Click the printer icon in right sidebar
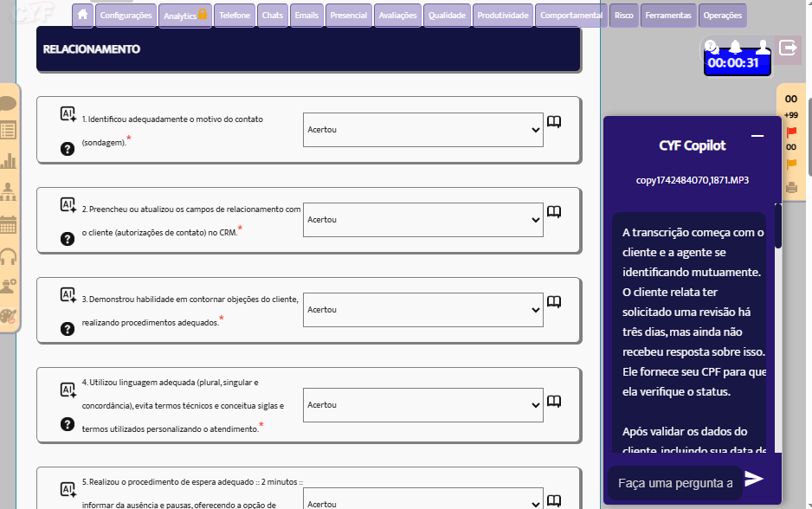The height and width of the screenshot is (509, 812). pyautogui.click(x=791, y=186)
